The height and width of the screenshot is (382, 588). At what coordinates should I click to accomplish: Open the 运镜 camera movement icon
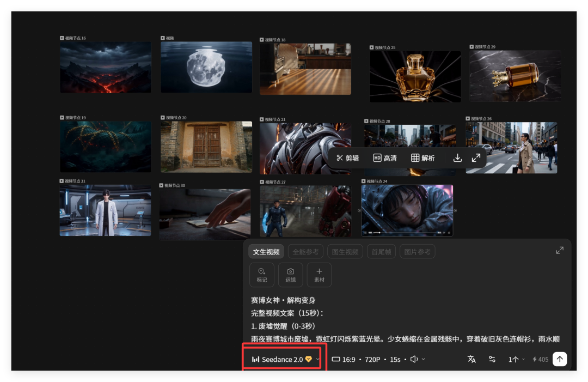pos(290,275)
